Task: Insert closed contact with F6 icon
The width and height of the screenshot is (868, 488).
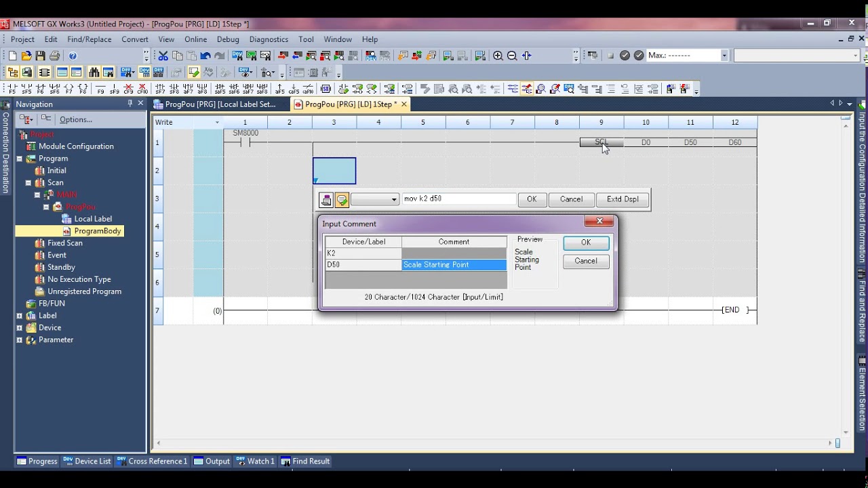Action: pyautogui.click(x=40, y=89)
